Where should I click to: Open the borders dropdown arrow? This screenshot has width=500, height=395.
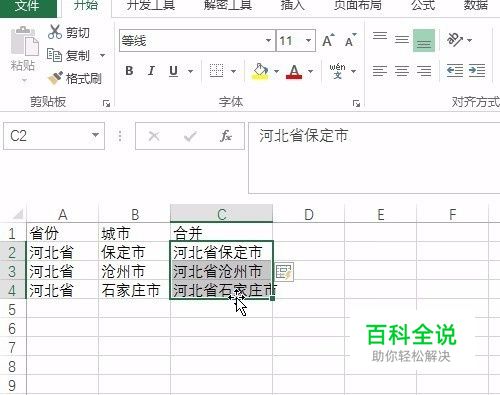pyautogui.click(x=233, y=71)
